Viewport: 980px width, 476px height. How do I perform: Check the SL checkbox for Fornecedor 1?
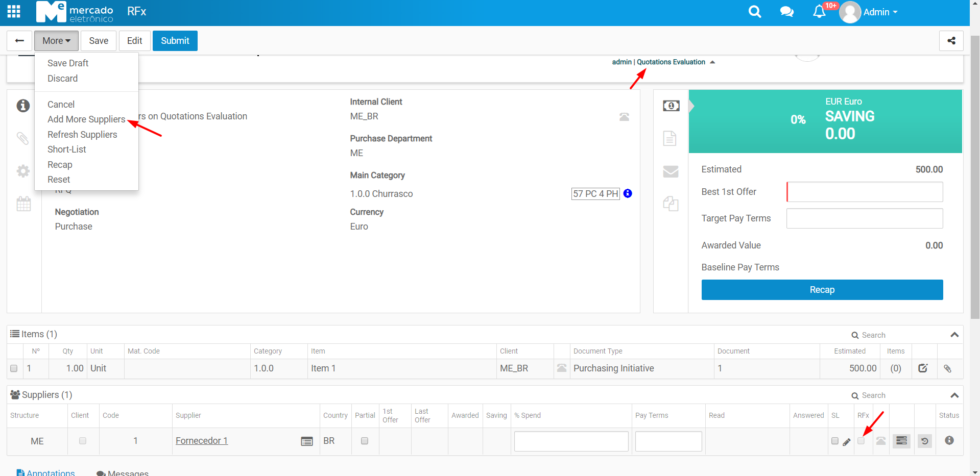[x=834, y=441]
